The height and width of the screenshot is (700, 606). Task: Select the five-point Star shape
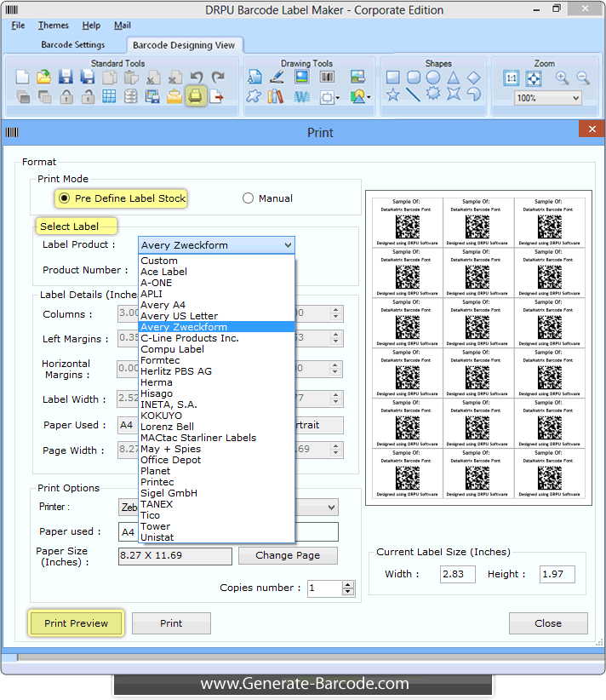tap(392, 95)
